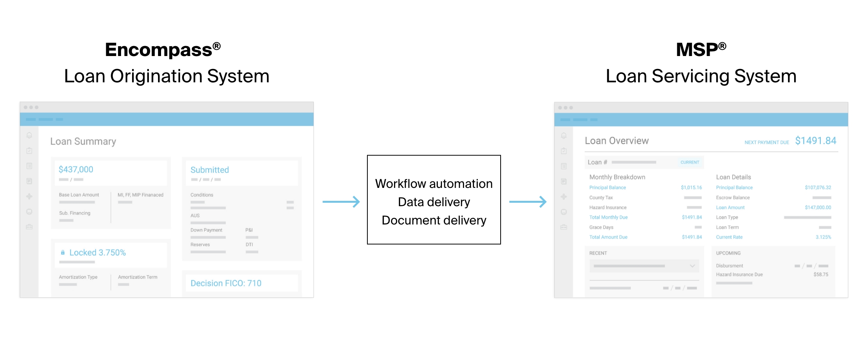
Task: Expand the RECENT dropdown in MSP window
Action: coord(644,266)
